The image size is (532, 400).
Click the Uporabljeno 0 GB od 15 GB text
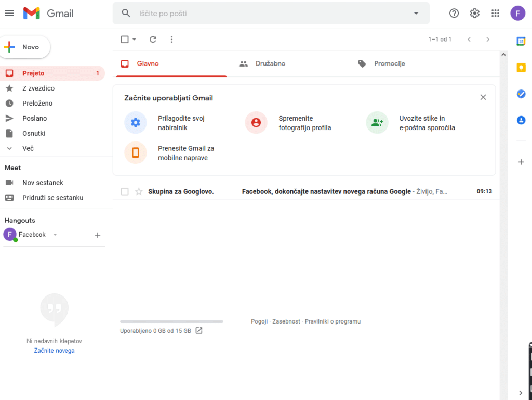[155, 331]
